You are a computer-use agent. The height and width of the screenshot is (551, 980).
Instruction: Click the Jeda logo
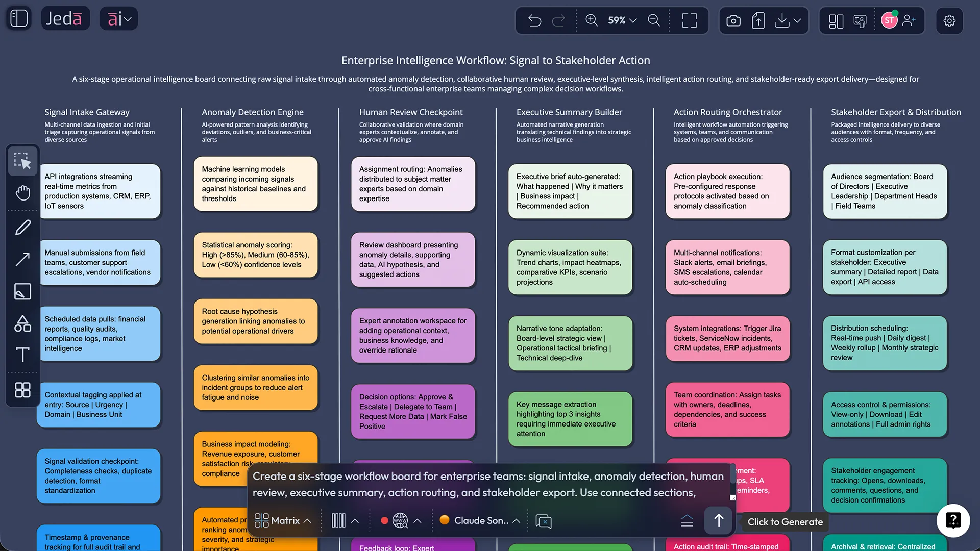[65, 18]
